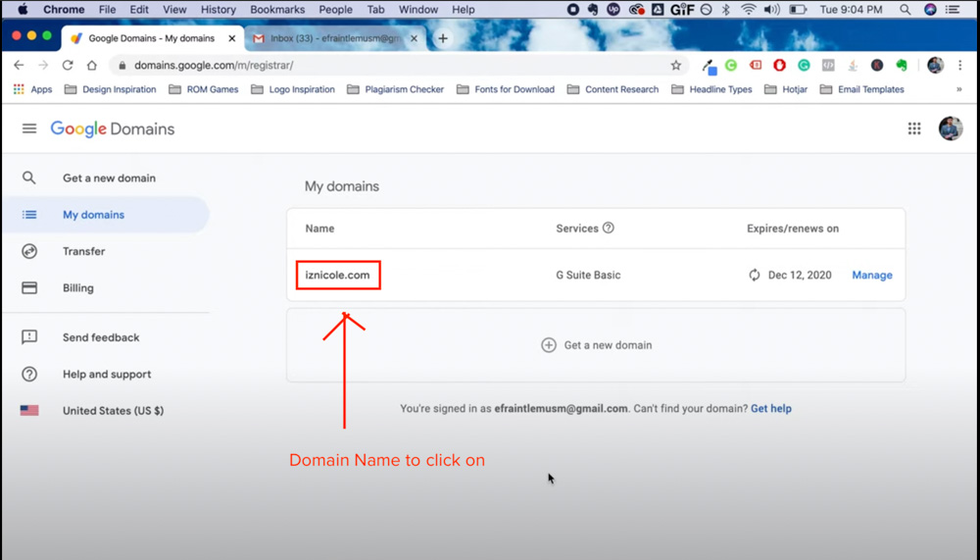Click the Wi-Fi icon in menu bar
980x560 pixels.
(x=748, y=10)
